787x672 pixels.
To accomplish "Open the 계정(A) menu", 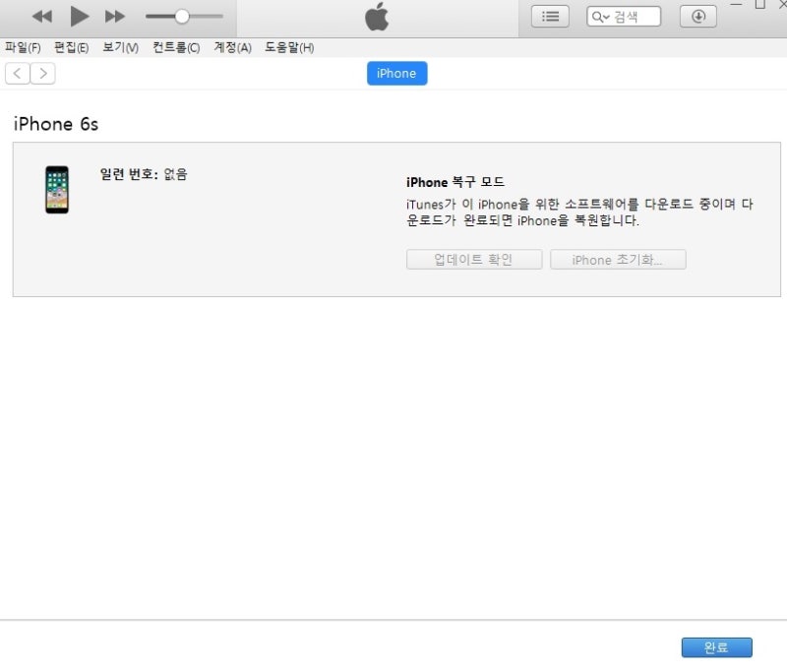I will click(232, 47).
